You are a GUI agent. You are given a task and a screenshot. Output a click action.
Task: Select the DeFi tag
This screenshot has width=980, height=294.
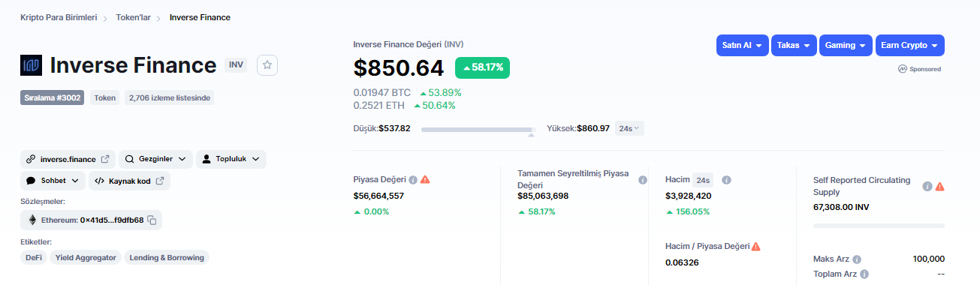coord(34,257)
